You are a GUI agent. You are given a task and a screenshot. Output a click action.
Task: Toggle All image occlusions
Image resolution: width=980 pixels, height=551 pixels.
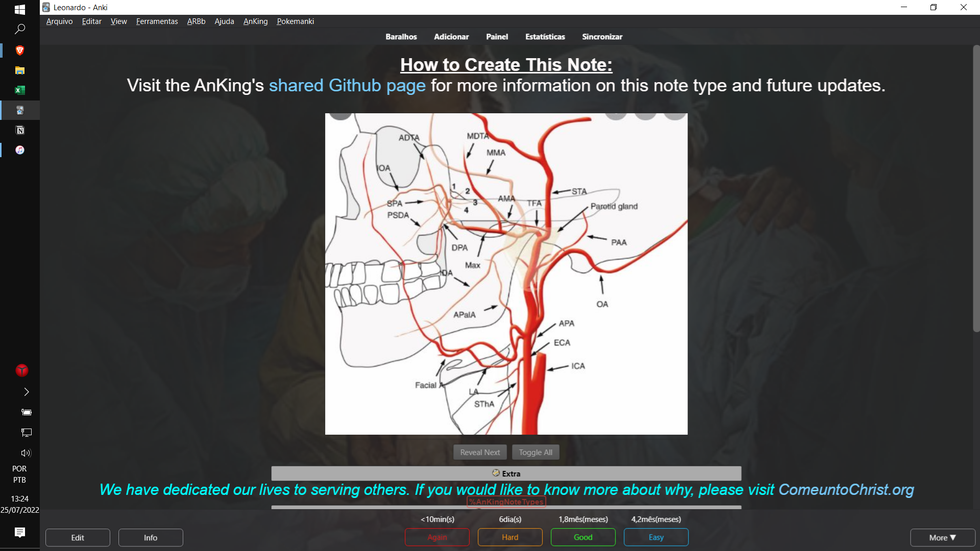point(535,453)
